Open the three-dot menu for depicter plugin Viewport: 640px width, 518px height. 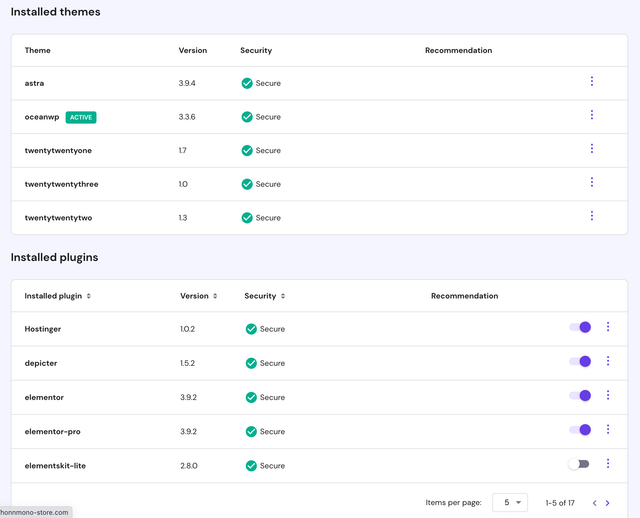[x=608, y=361]
